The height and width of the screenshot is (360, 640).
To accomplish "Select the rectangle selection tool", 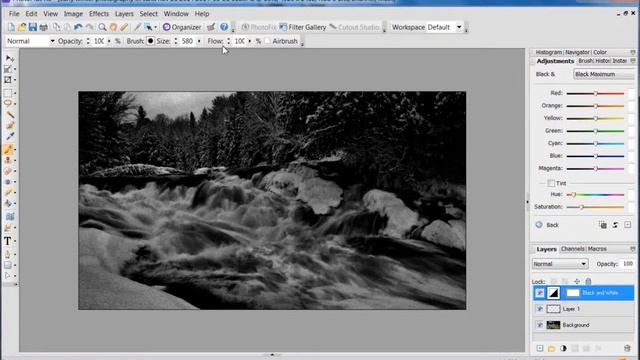I will point(8,93).
